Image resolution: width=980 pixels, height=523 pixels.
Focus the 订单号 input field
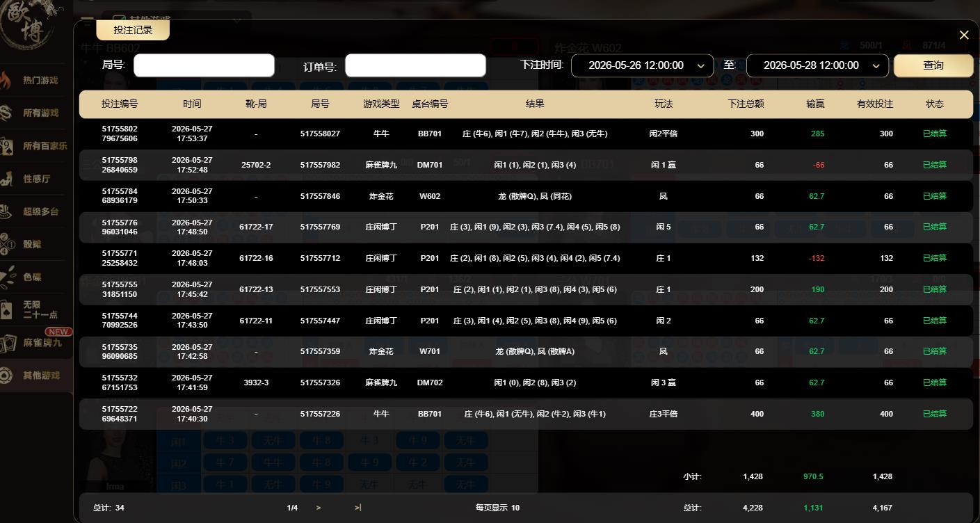click(415, 65)
